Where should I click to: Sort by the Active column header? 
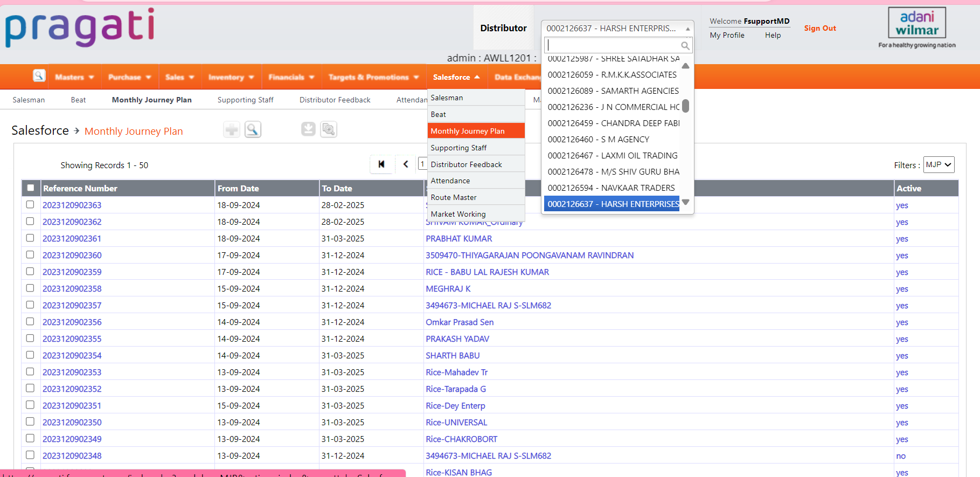[909, 188]
